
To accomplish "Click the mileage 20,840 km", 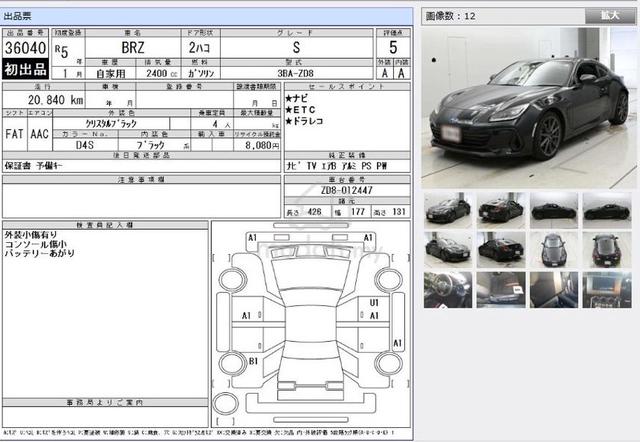I will tap(56, 100).
